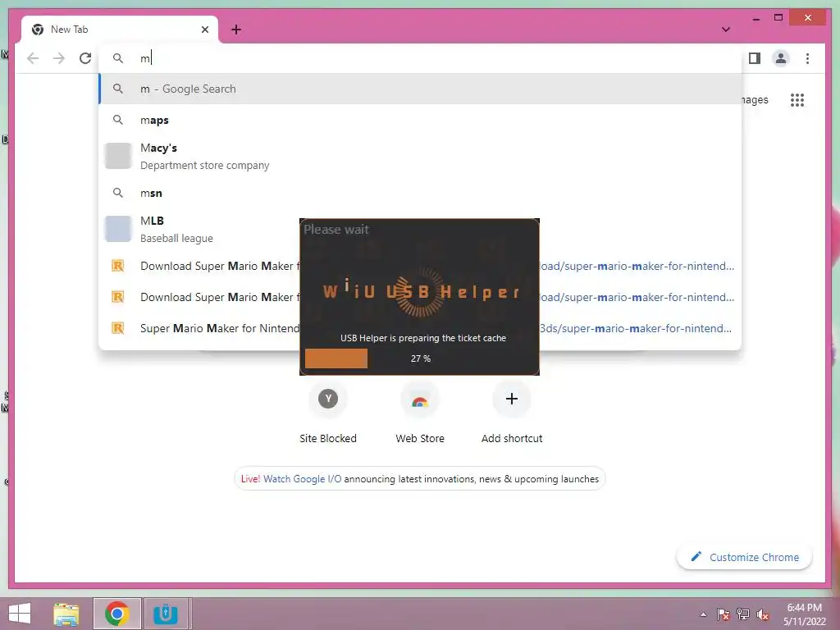Click the Add shortcut plus button

(x=512, y=399)
